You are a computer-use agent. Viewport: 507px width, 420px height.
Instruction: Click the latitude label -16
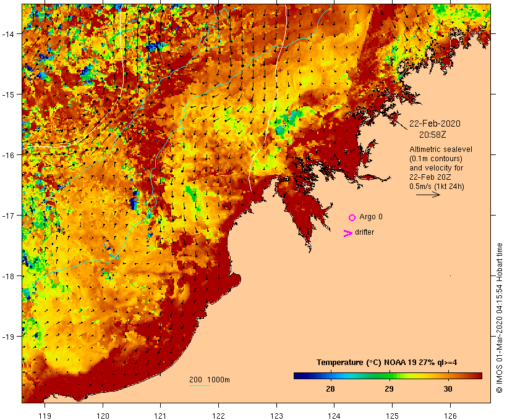coord(7,155)
